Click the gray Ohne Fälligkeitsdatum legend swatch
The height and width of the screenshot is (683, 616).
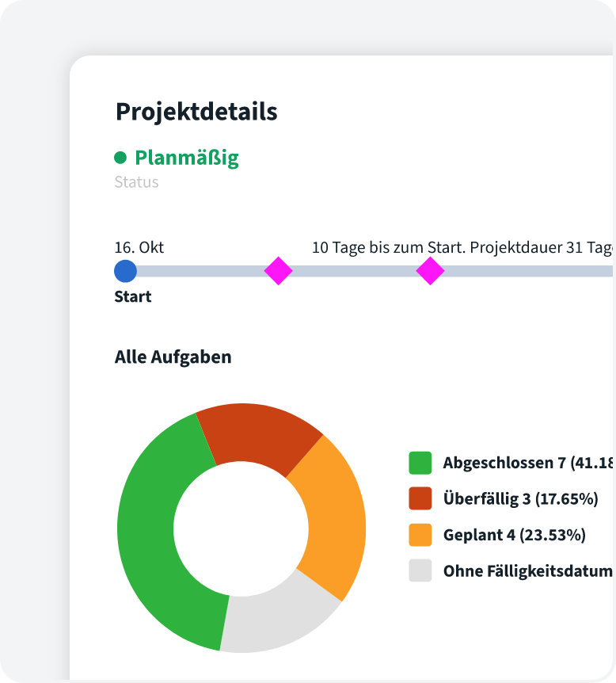tap(420, 570)
